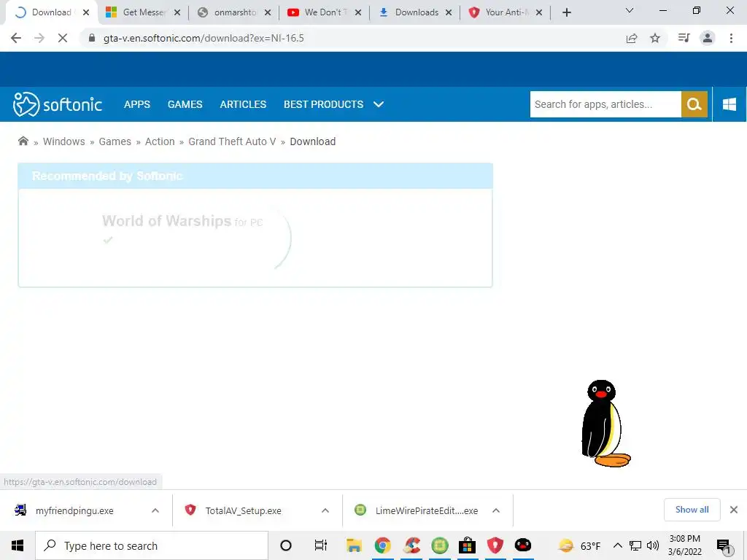Open Task View on the taskbar
747x560 pixels.
click(x=321, y=545)
